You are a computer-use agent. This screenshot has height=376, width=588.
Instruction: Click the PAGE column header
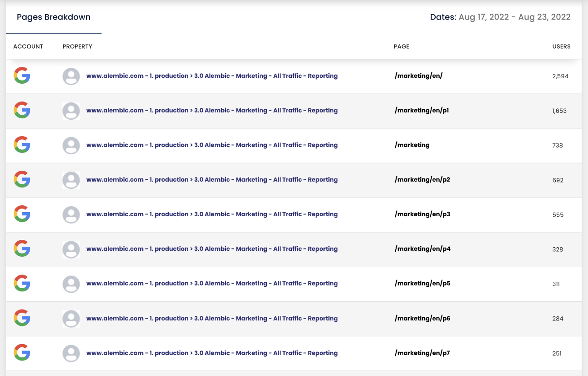(402, 46)
